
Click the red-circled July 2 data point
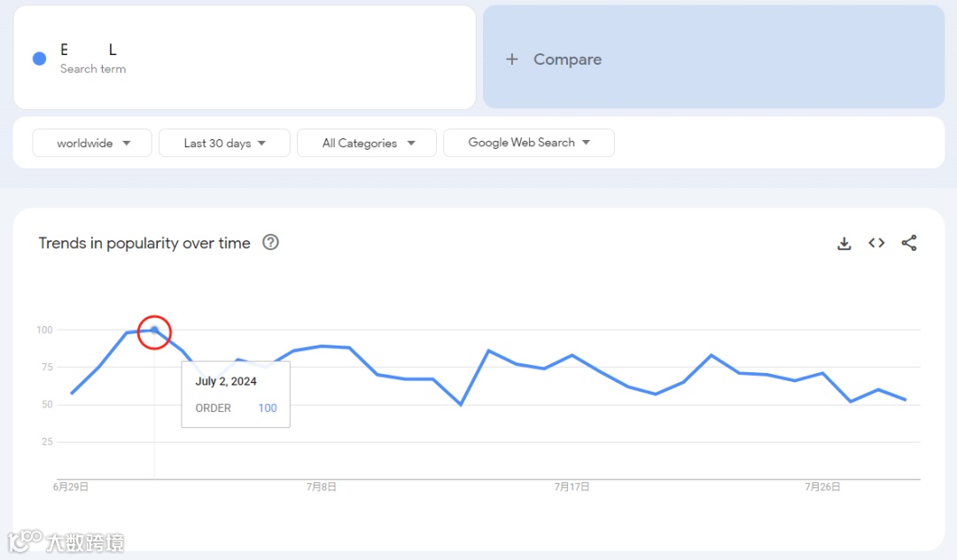(x=154, y=331)
